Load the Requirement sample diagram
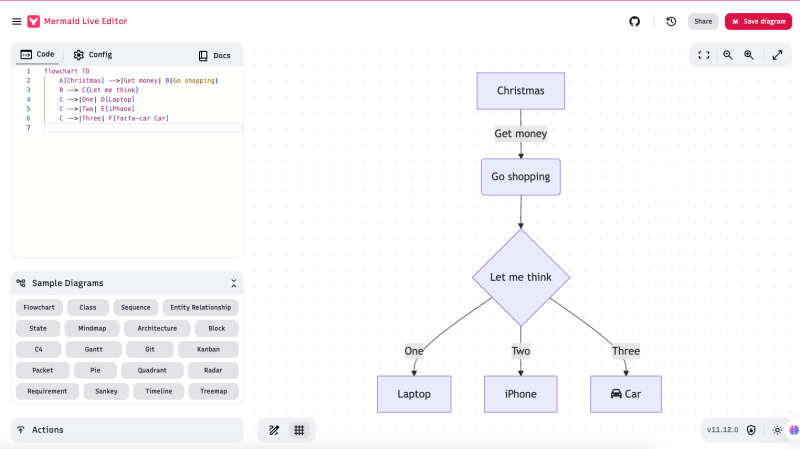The height and width of the screenshot is (449, 800). click(x=47, y=391)
